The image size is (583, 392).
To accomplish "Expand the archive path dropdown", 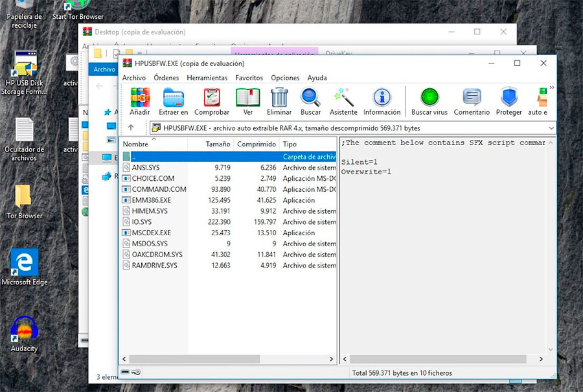I will tap(551, 128).
